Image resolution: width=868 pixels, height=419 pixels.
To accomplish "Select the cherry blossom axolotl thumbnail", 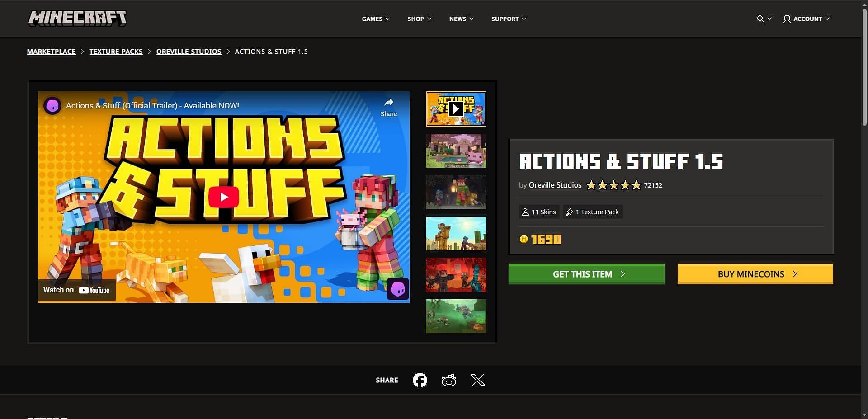I will (x=456, y=151).
